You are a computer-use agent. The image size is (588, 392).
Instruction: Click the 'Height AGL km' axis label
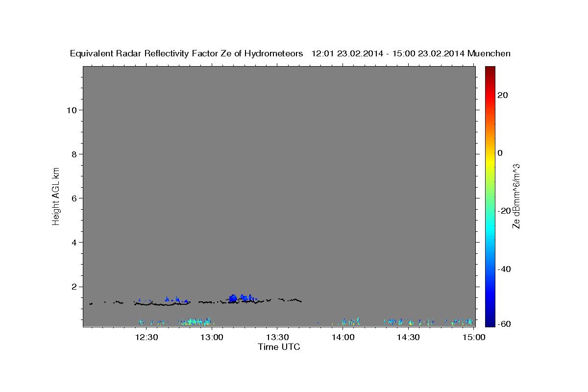click(x=56, y=196)
